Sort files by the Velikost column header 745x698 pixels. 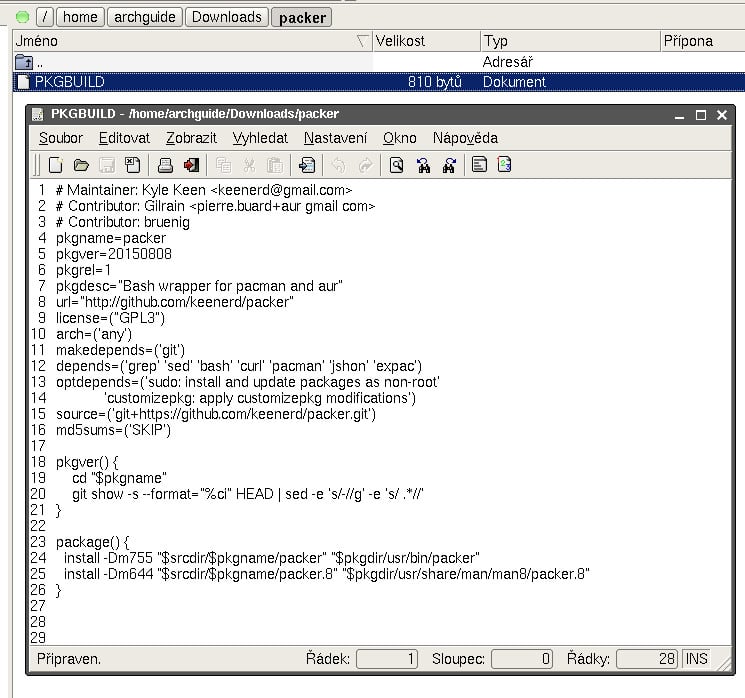[426, 41]
